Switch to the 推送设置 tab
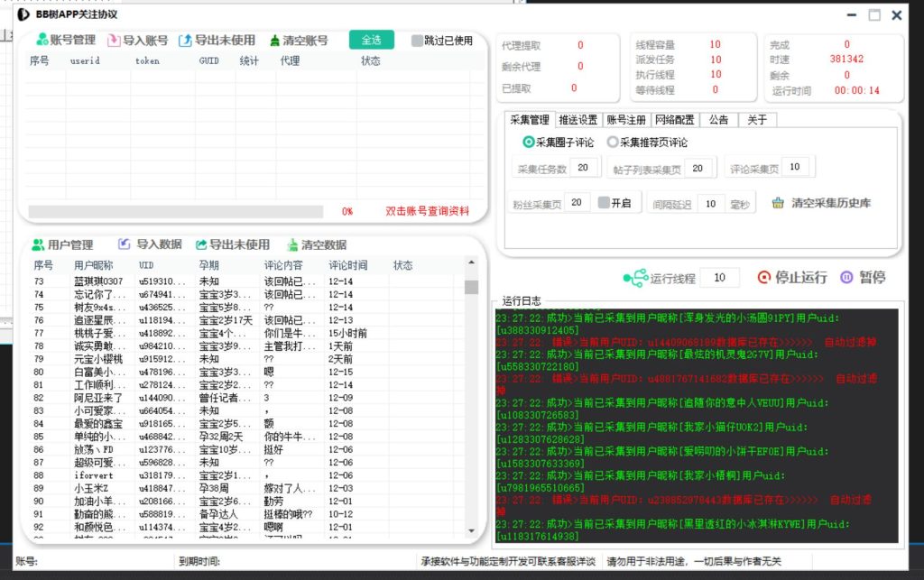The image size is (924, 580). click(x=577, y=120)
